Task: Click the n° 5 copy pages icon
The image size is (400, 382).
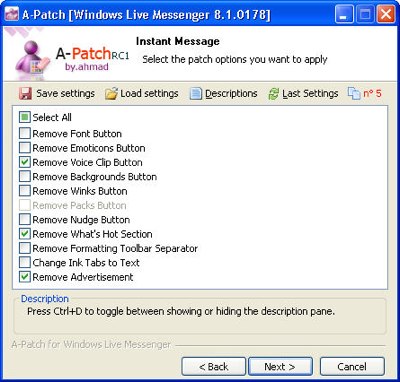Action: [354, 94]
